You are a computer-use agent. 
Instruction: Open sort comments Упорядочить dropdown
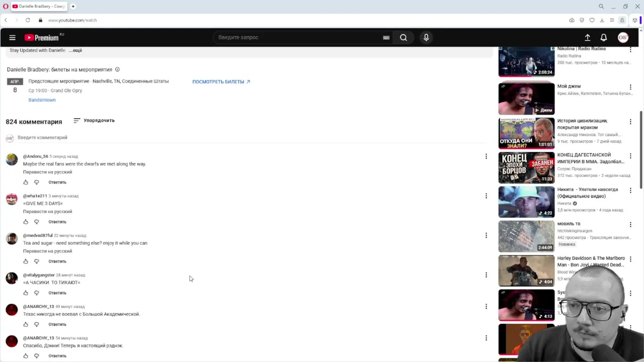pyautogui.click(x=94, y=121)
